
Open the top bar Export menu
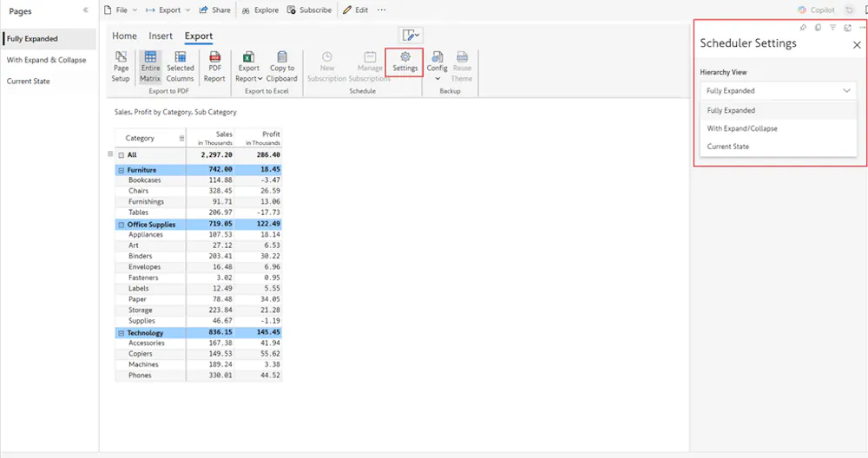click(x=168, y=10)
